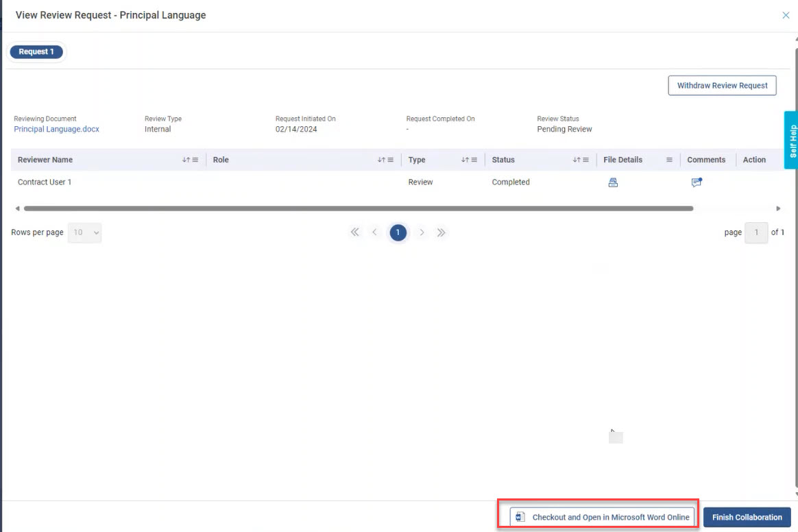Go to next page arrow
Screen dimensions: 798x532
tap(422, 232)
